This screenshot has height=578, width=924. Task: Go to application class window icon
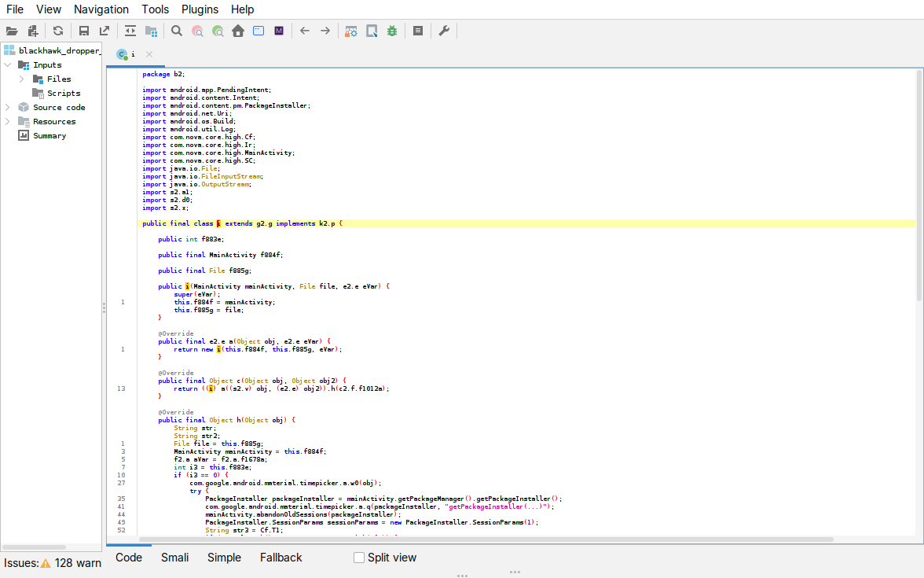[x=258, y=31]
